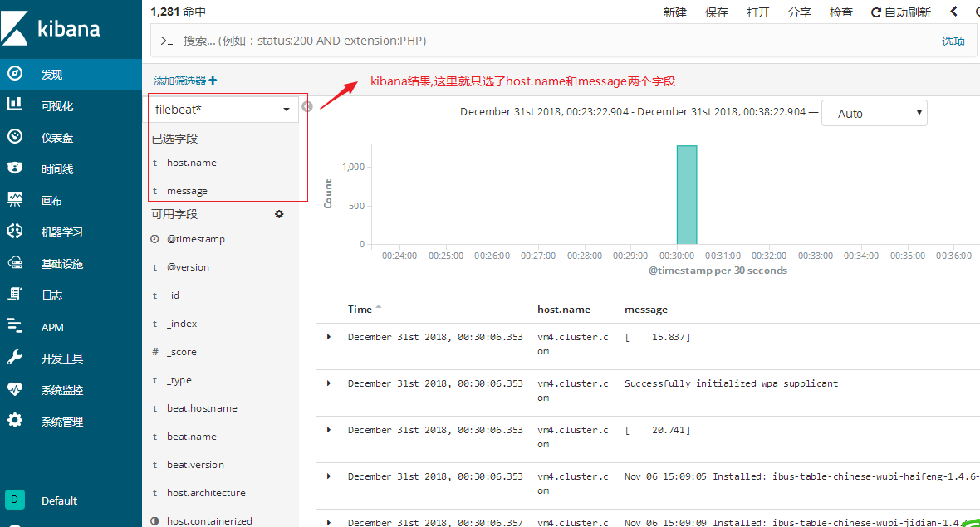Expand the ibus-table-chinese-wubi-jidian log row

(329, 522)
